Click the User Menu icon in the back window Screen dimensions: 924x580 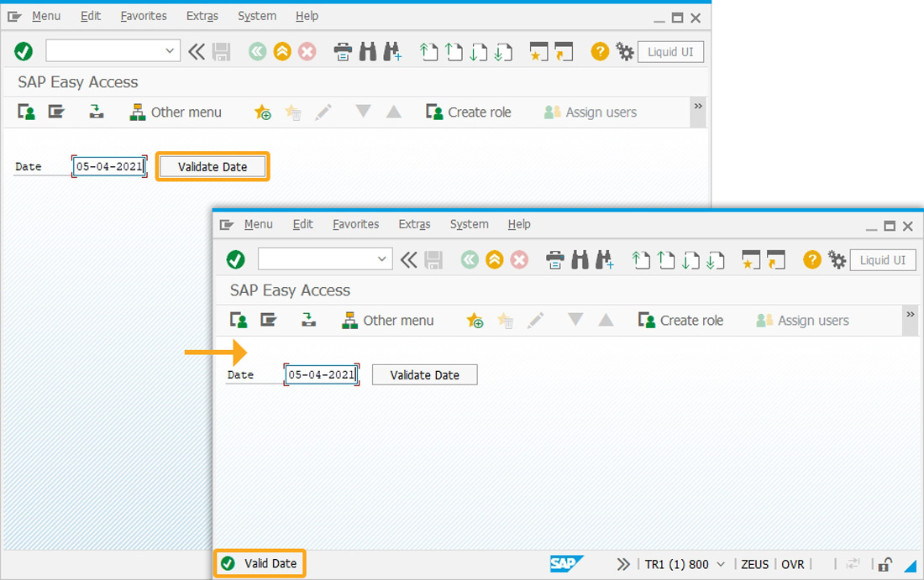[27, 112]
